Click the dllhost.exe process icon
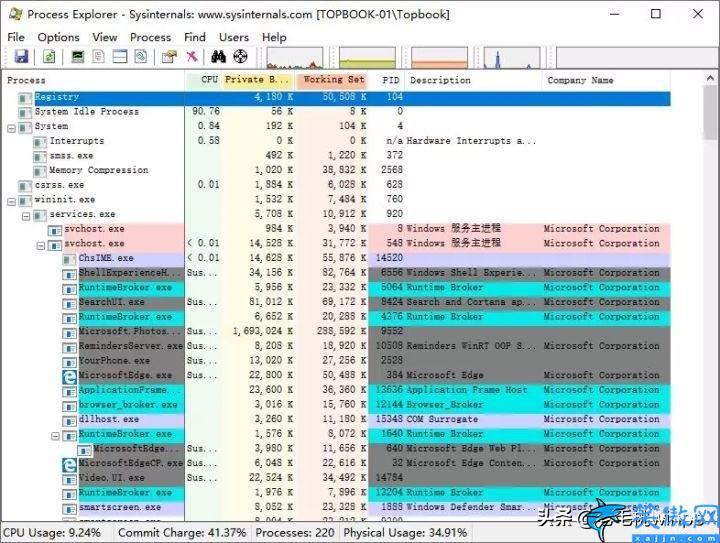This screenshot has height=543, width=720. click(69, 421)
